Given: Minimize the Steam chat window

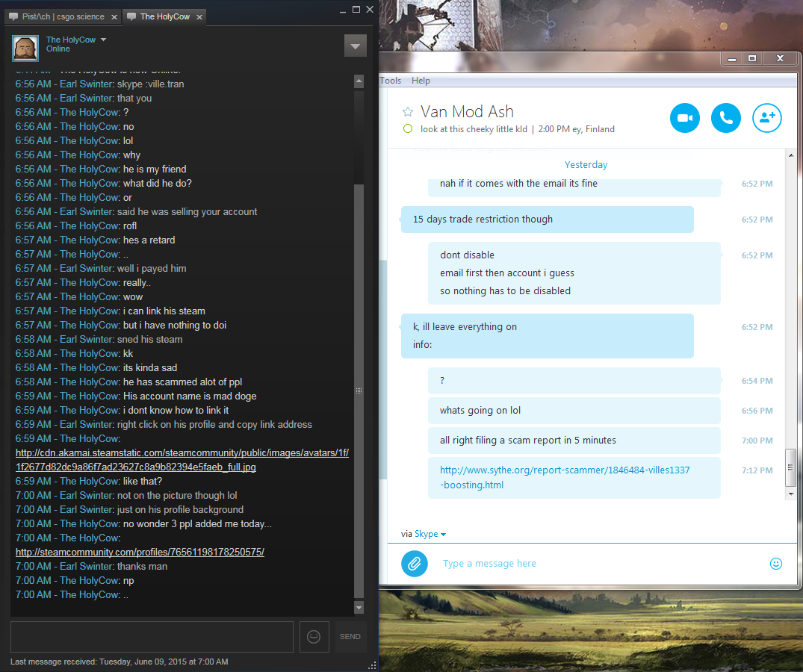Looking at the screenshot, I should [x=343, y=10].
